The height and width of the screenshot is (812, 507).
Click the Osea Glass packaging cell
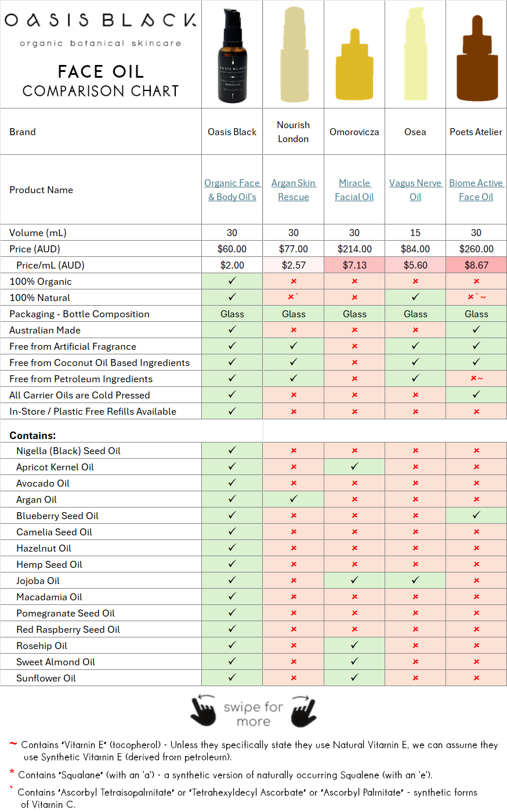(x=415, y=314)
